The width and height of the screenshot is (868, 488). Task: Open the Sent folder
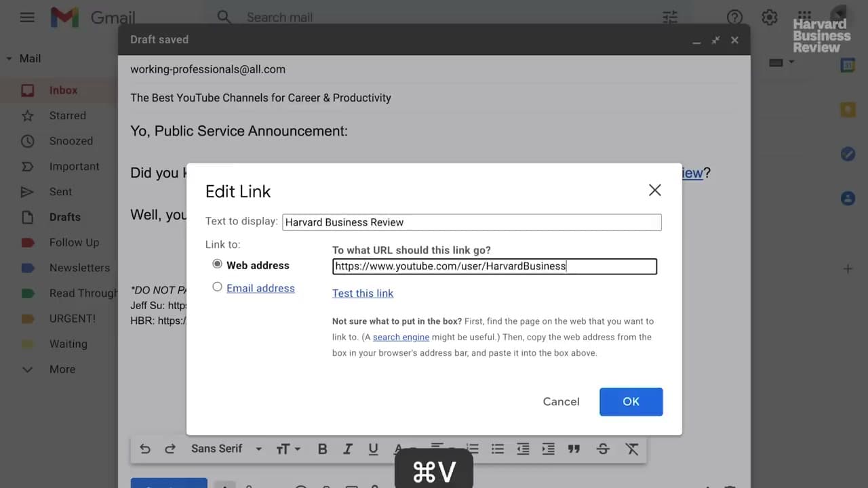pyautogui.click(x=59, y=192)
